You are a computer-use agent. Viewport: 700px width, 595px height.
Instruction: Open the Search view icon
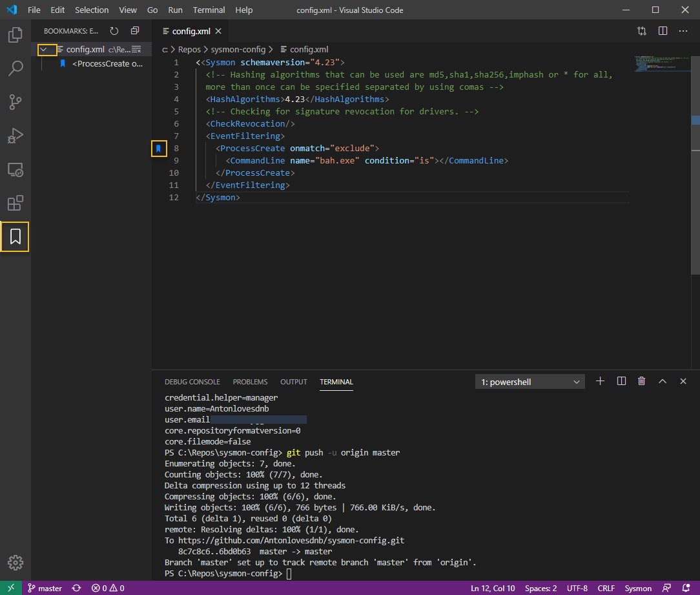tap(15, 68)
